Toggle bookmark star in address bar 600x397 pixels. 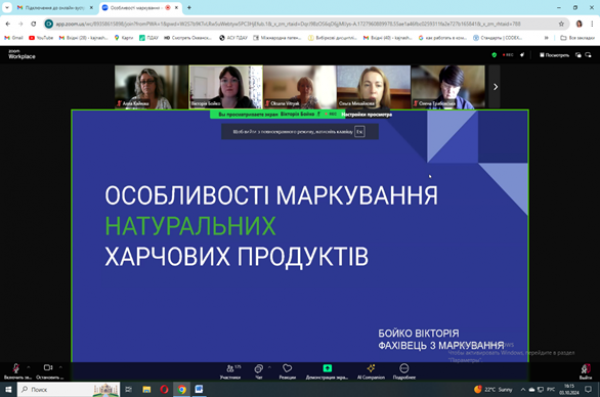point(561,24)
